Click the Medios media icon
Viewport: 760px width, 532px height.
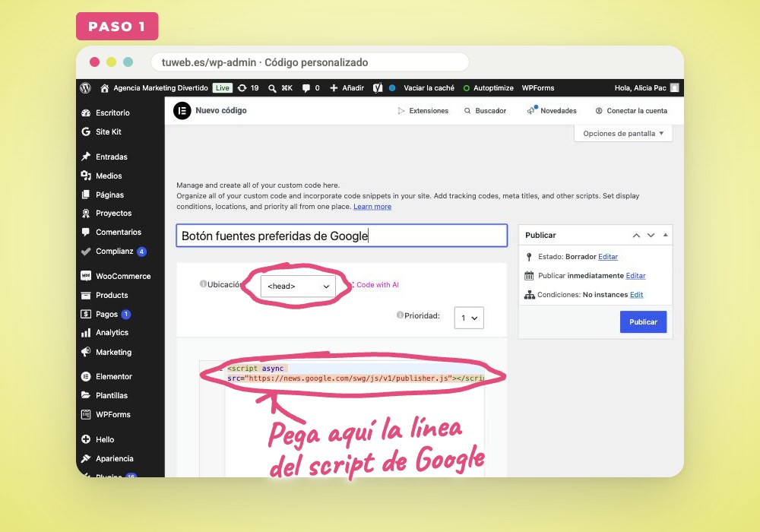(86, 176)
